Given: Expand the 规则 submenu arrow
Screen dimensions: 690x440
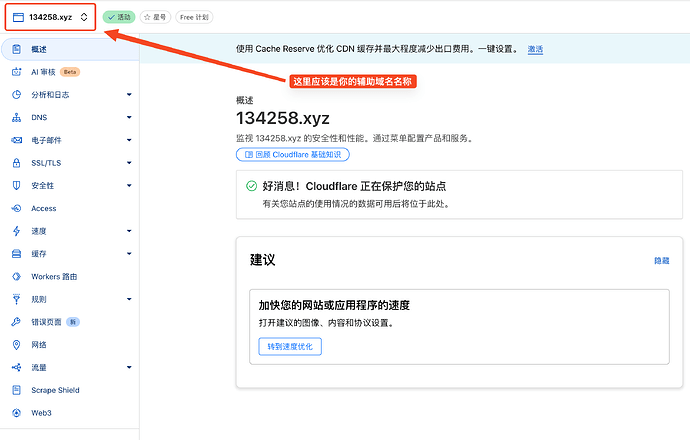Looking at the screenshot, I should click(x=129, y=299).
